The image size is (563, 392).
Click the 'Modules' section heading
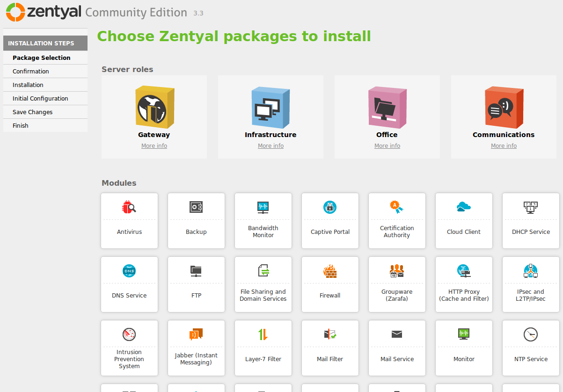(119, 183)
